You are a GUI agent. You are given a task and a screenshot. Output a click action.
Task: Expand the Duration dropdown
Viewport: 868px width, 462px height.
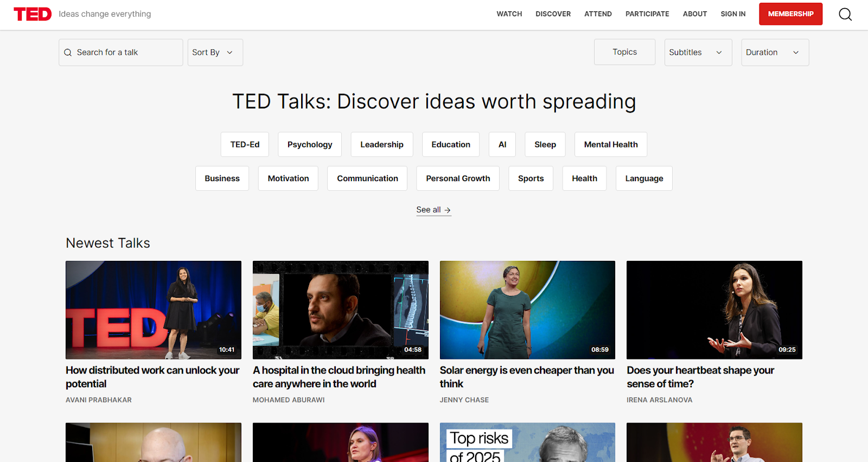coord(775,53)
